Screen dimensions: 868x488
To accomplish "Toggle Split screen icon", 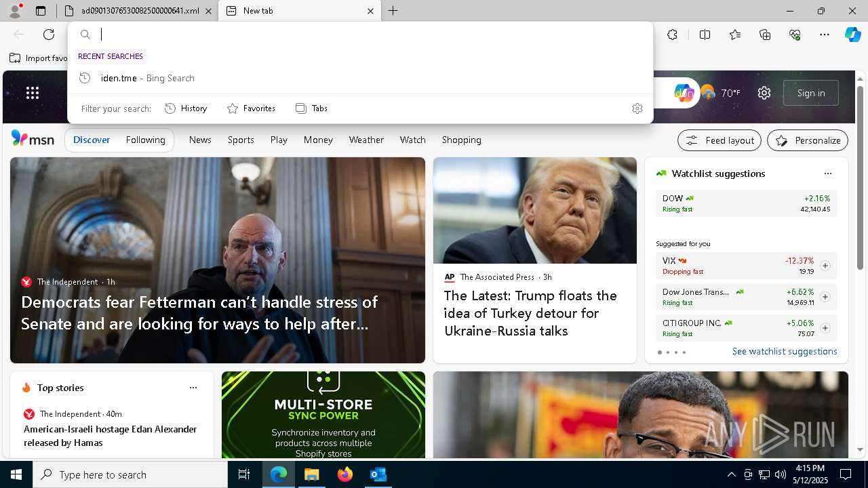I will coord(705,35).
